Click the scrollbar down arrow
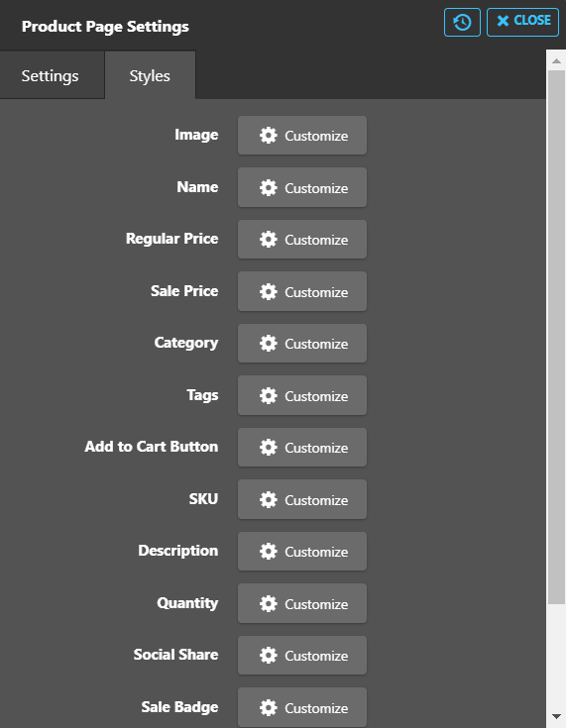 [556, 717]
